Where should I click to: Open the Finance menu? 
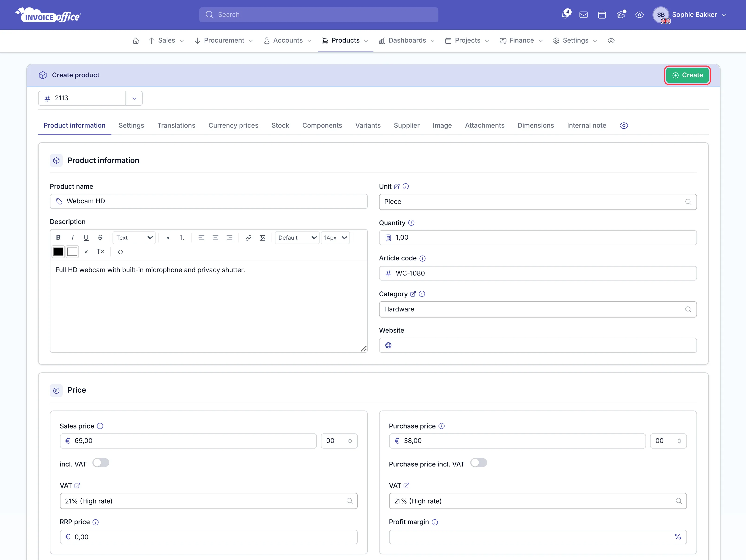tap(521, 41)
